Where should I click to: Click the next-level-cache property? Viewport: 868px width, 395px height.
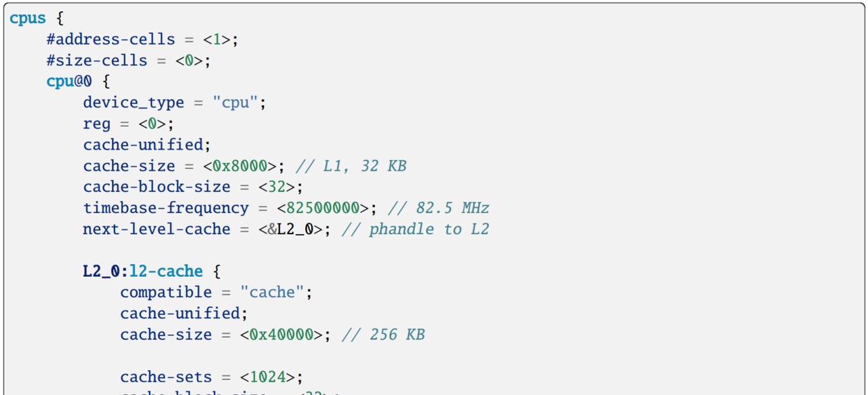click(157, 229)
